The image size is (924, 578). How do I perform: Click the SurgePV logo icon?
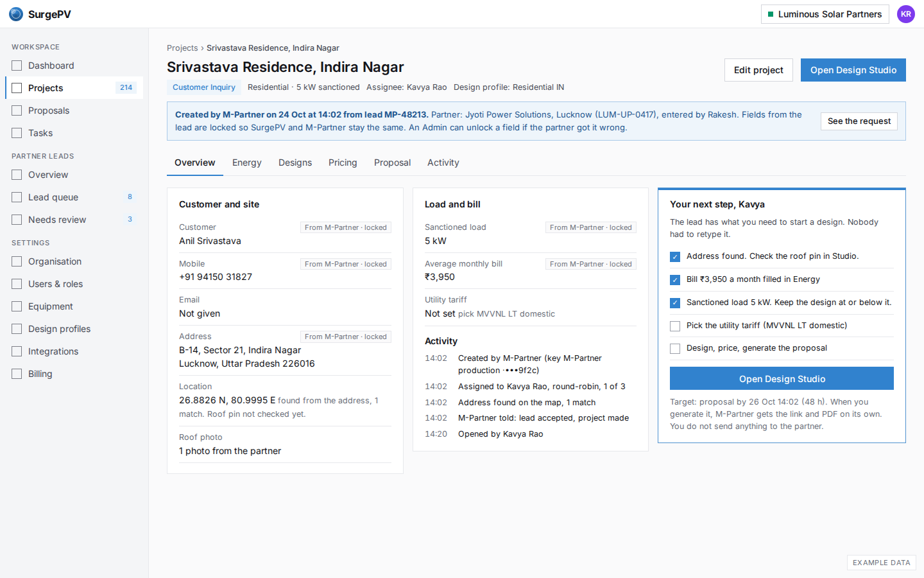tap(16, 14)
